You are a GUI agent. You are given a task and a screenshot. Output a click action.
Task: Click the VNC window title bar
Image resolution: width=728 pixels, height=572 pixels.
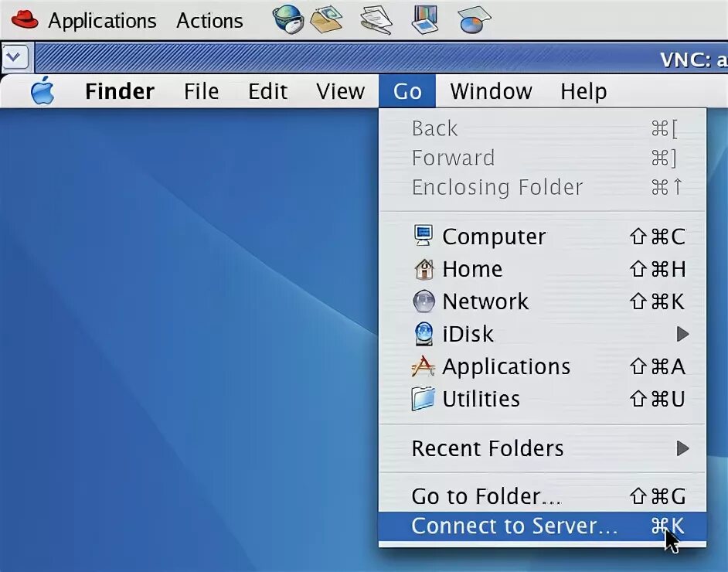381,58
